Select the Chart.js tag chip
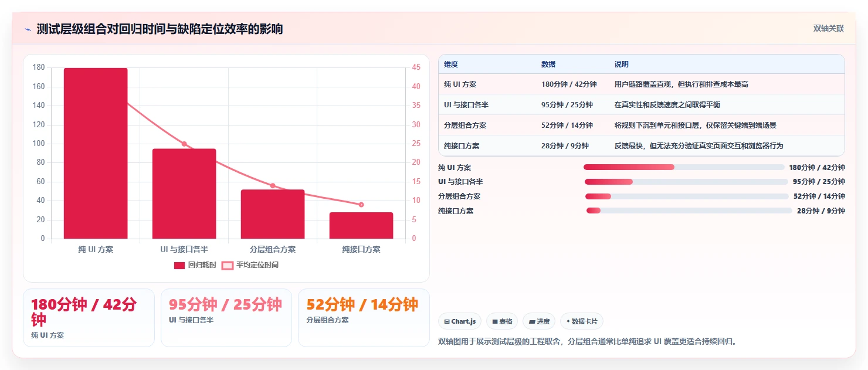Screen dimensions: 868x370 [x=460, y=321]
